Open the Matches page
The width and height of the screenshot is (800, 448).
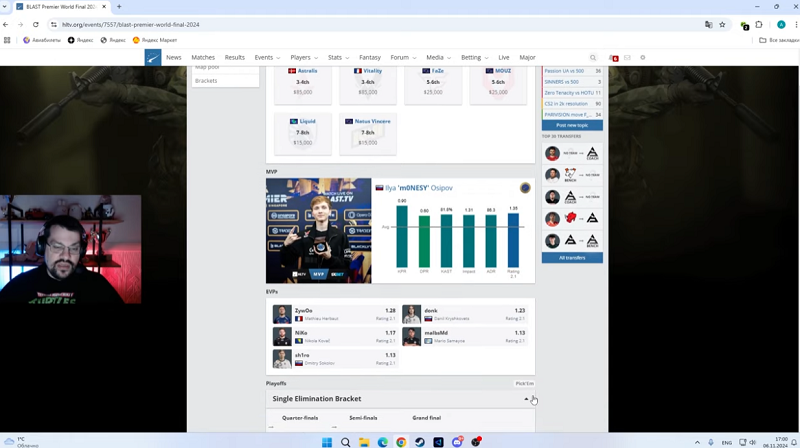203,58
